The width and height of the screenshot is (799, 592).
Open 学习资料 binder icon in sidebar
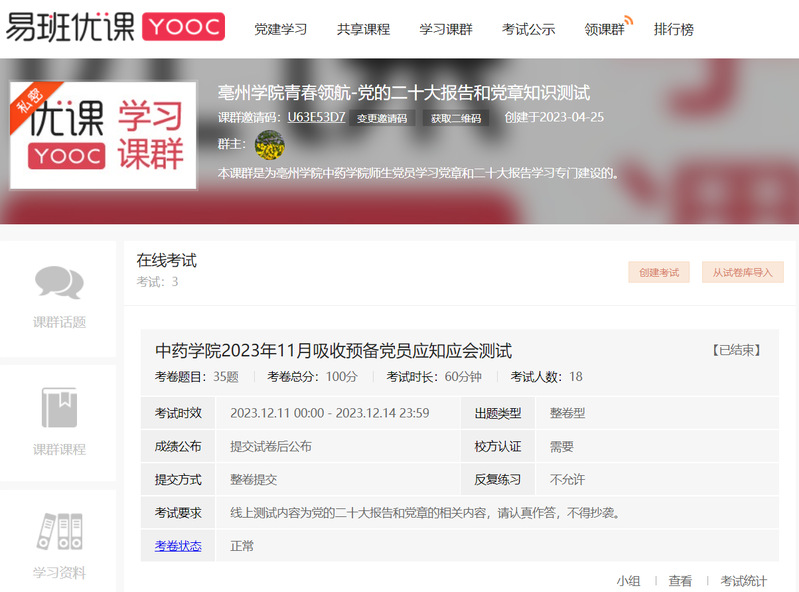[x=59, y=531]
